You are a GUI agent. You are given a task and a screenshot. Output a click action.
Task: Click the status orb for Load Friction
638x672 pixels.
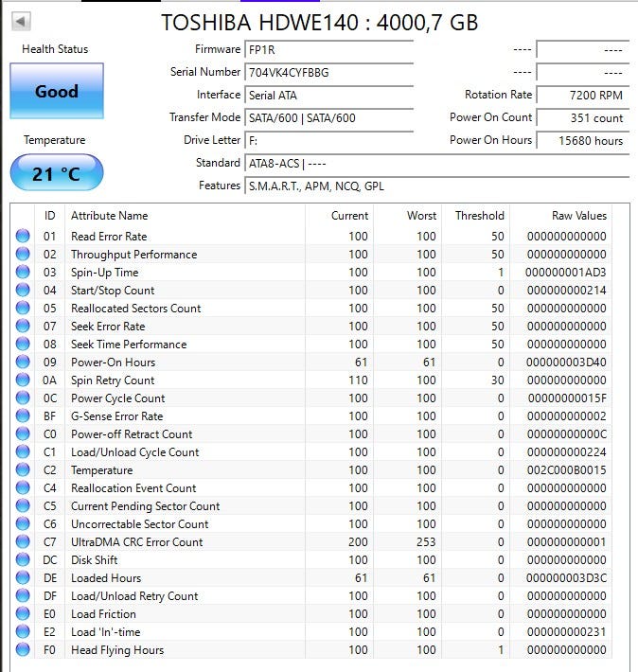pyautogui.click(x=23, y=613)
